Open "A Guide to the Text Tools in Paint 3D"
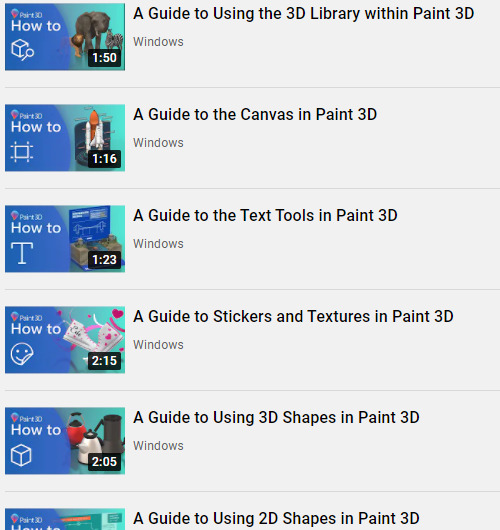Image resolution: width=500 pixels, height=530 pixels. pyautogui.click(x=265, y=216)
